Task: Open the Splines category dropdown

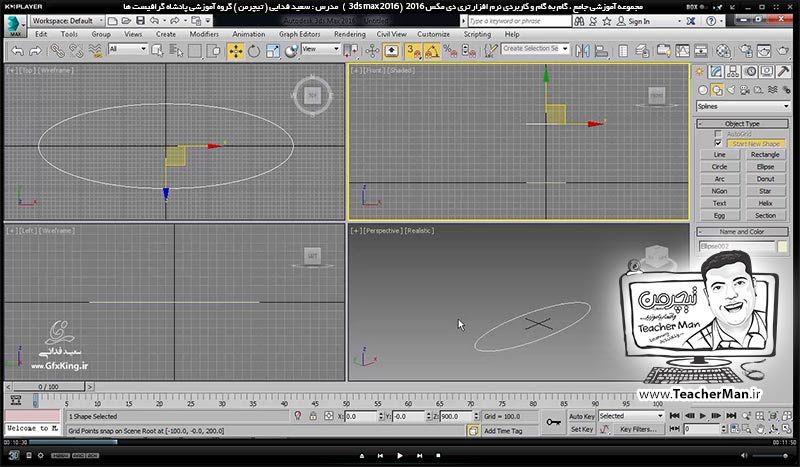Action: [x=743, y=106]
